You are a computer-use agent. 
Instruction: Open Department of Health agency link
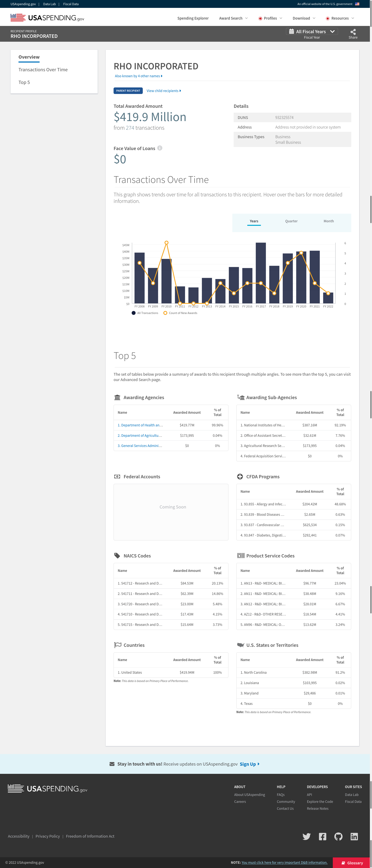point(140,425)
